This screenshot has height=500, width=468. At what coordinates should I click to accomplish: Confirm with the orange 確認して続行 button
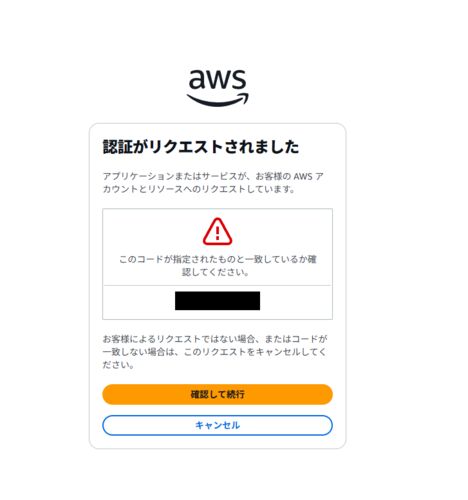click(x=217, y=394)
